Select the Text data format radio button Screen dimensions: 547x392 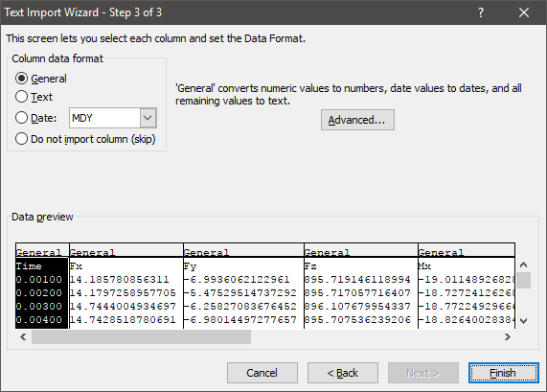pos(21,97)
